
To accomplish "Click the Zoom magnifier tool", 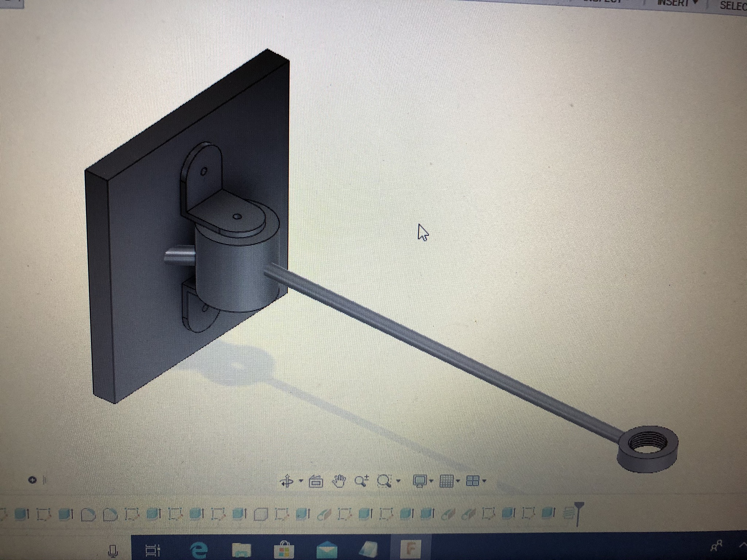I will (x=361, y=481).
